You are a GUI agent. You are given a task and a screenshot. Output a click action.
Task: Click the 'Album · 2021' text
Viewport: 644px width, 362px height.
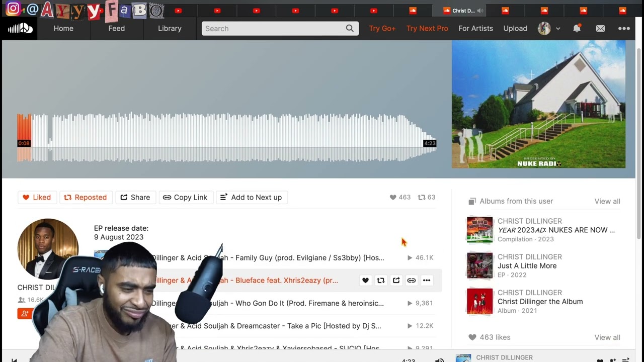(x=517, y=311)
